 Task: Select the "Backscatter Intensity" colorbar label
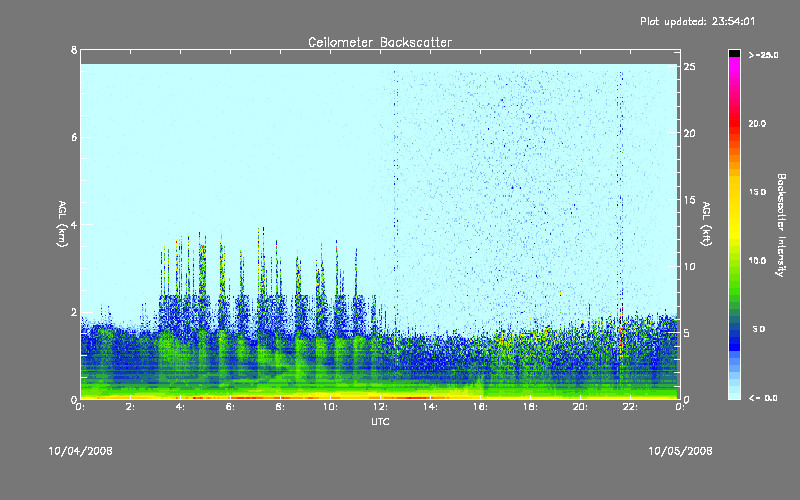tap(781, 225)
